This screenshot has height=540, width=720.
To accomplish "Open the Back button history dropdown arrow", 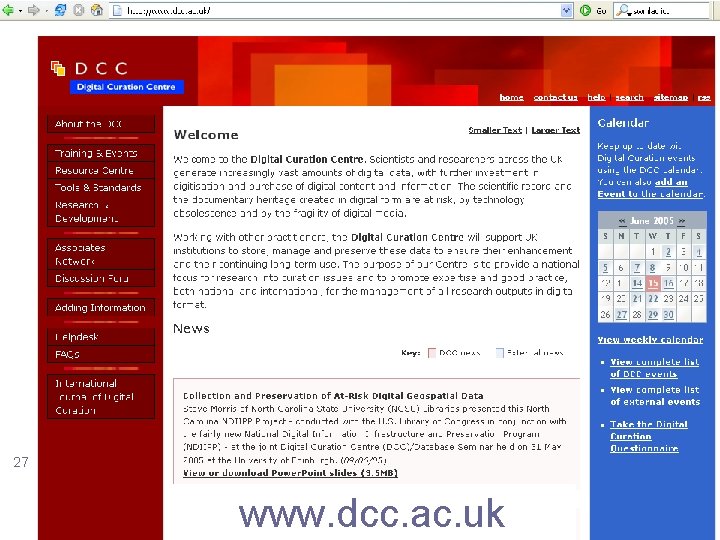I will (20, 10).
